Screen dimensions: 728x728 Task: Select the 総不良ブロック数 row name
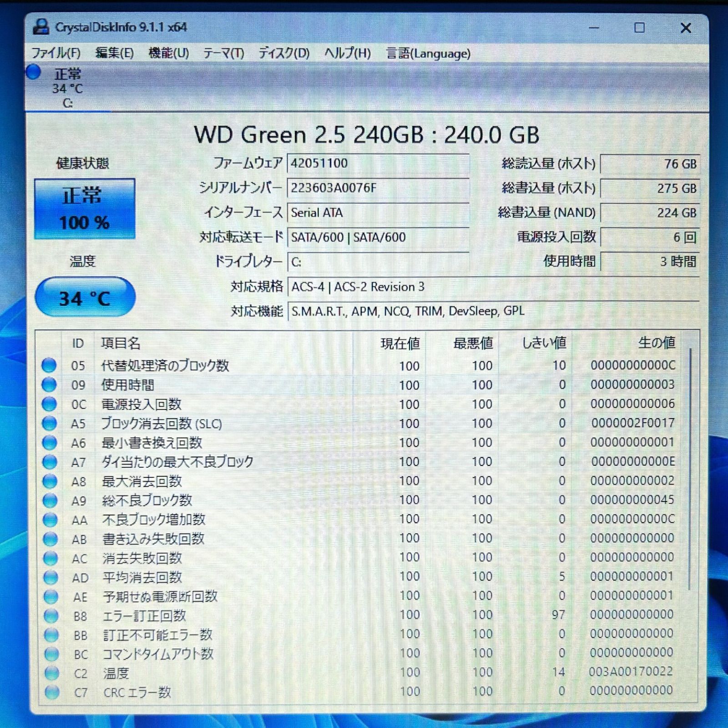[x=147, y=500]
